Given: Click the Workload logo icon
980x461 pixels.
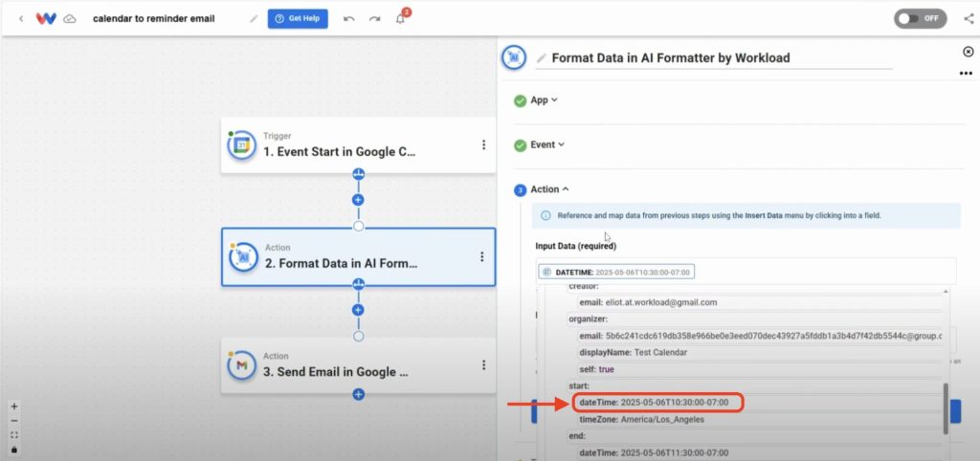Looking at the screenshot, I should [x=46, y=19].
